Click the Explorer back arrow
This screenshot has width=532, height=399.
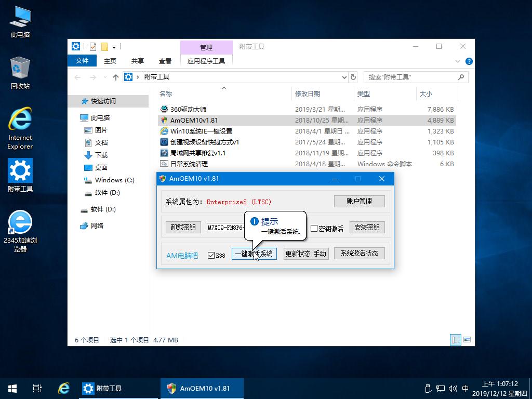[x=78, y=77]
